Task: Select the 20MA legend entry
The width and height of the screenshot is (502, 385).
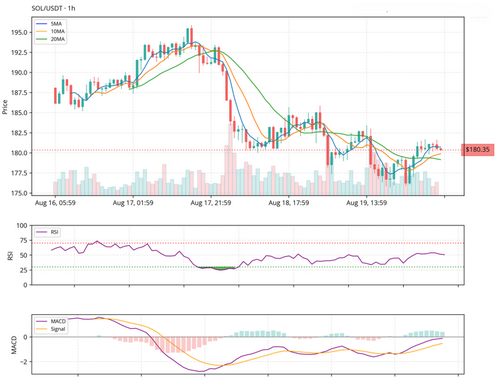Action: click(50, 39)
